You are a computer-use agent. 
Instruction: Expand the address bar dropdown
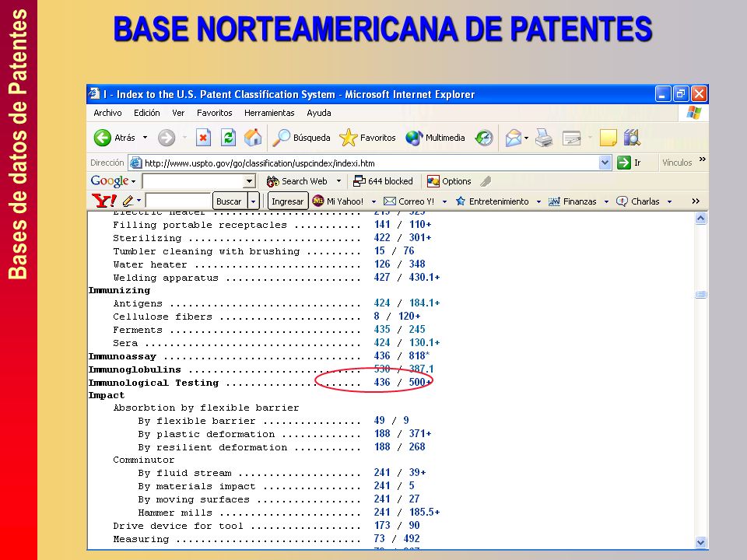coord(605,163)
